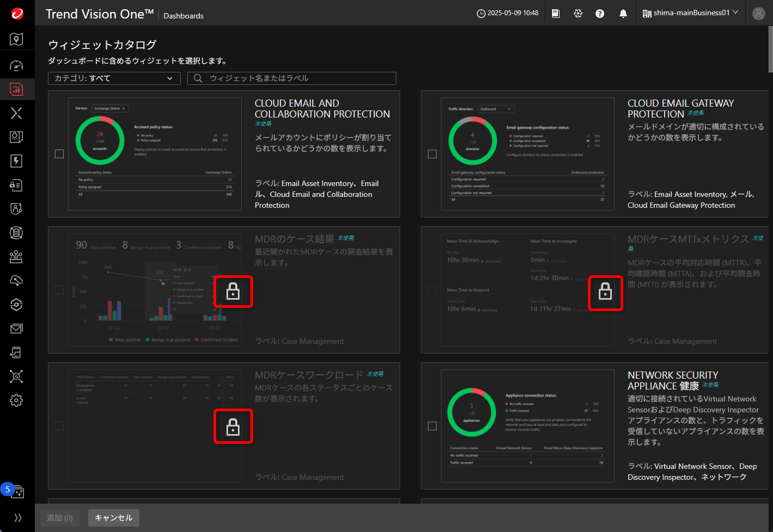773x532 pixels.
Task: Click the MDRケースワークロード title text
Action: (309, 375)
